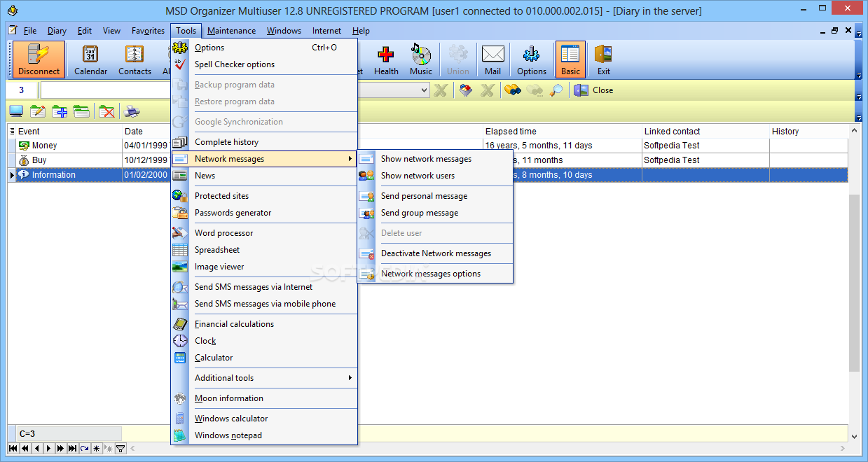Click the refresh data navigator button
This screenshot has height=462, width=868.
tap(85, 448)
